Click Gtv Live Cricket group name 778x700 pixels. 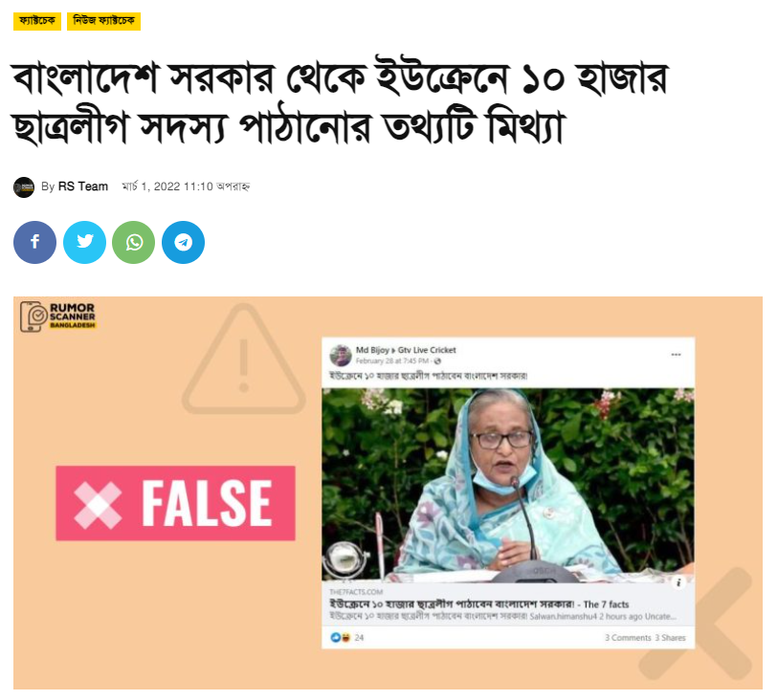pos(427,350)
